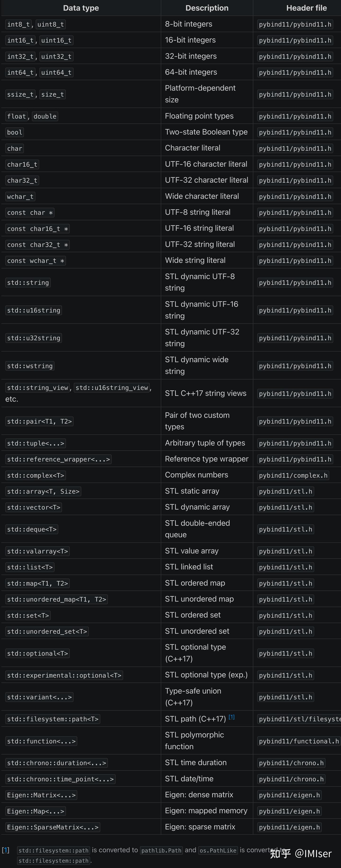The width and height of the screenshot is (341, 868).
Task: Click the footnote [1] superscript link
Action: pos(232,717)
